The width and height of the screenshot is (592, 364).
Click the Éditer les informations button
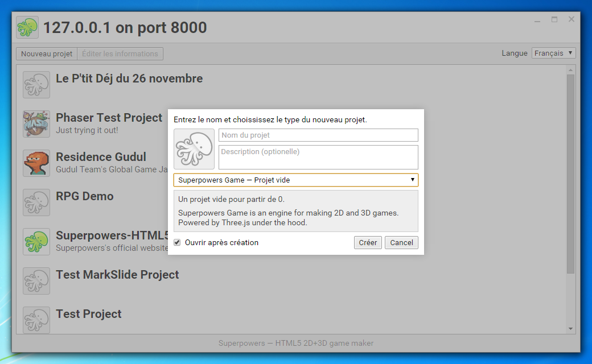tap(120, 53)
